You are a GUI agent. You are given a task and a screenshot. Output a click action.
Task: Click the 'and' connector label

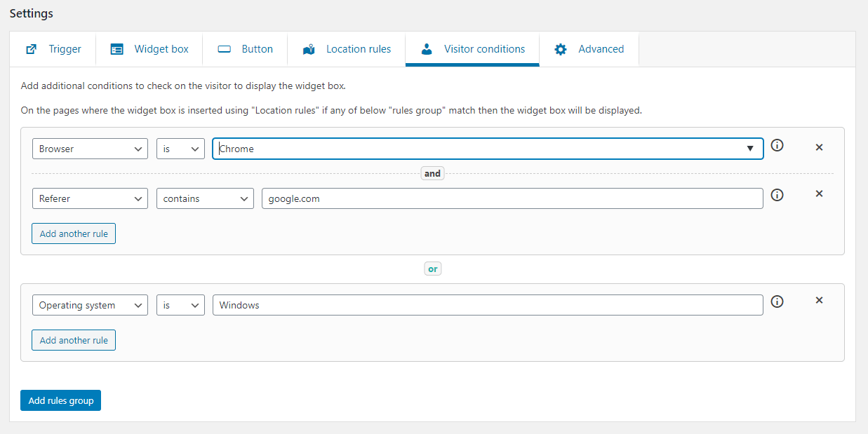pos(432,173)
